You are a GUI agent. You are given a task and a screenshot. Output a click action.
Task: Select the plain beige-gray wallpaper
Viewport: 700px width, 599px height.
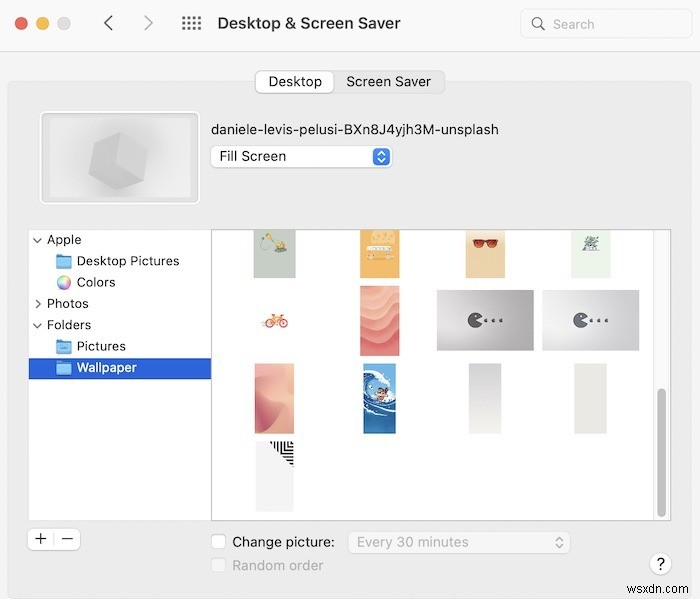[590, 399]
